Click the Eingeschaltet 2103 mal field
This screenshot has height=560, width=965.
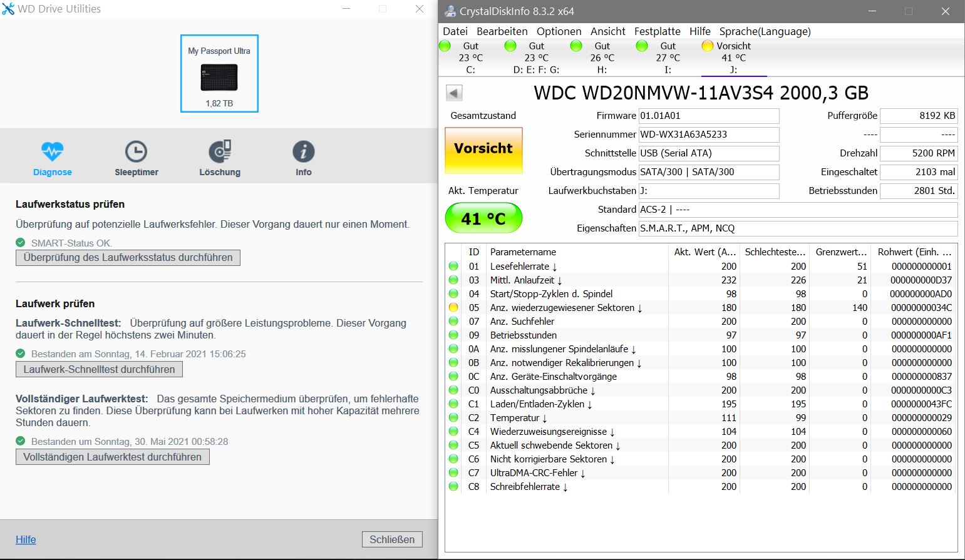[919, 172]
